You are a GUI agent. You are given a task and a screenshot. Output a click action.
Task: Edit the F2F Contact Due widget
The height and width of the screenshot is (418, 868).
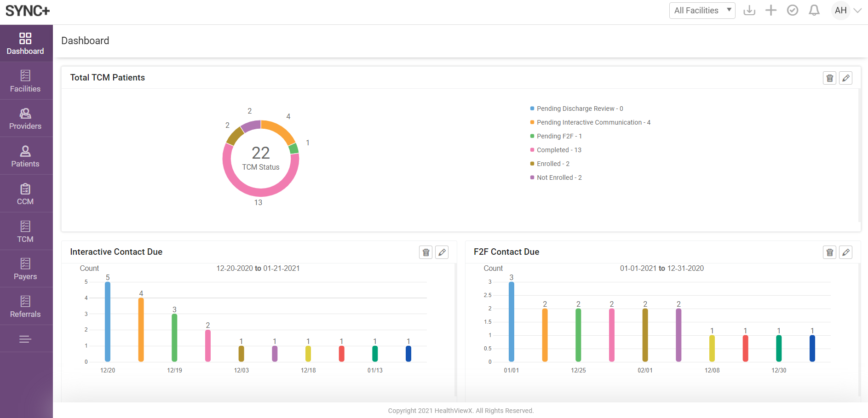(x=845, y=252)
